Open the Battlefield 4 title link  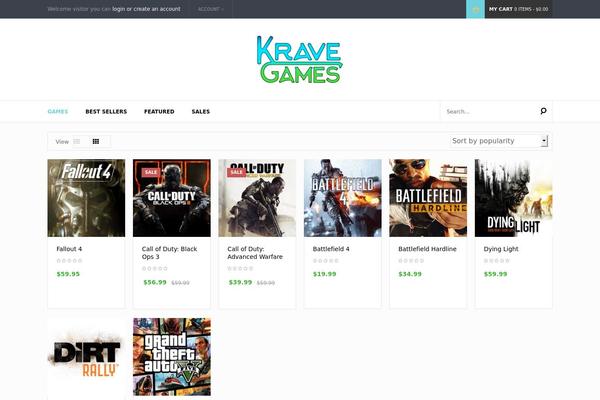[x=331, y=249]
